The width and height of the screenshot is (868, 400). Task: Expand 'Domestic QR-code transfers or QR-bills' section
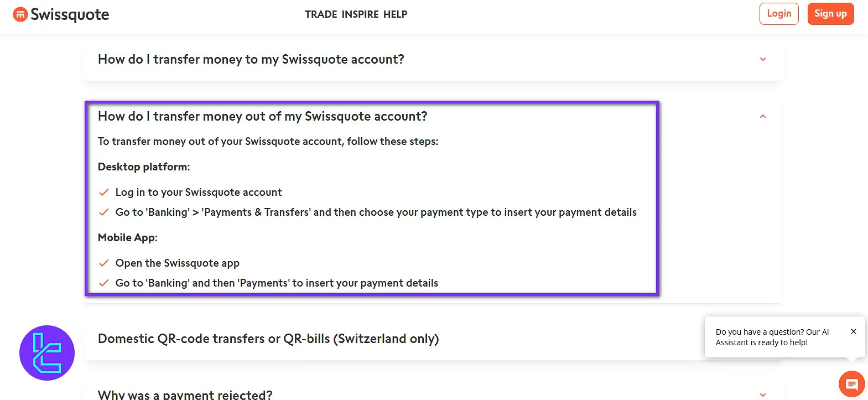pos(268,339)
